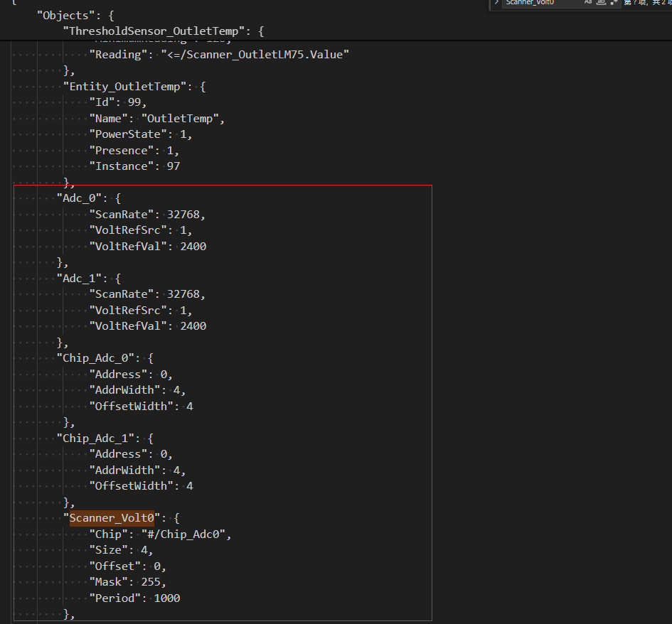
Task: Select the highlighted Scanner_Volt0 key in editor
Action: tap(111, 517)
